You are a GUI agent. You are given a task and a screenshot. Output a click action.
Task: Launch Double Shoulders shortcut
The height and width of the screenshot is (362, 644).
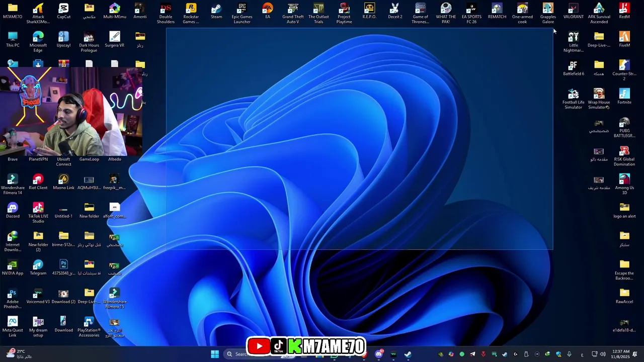(x=166, y=13)
